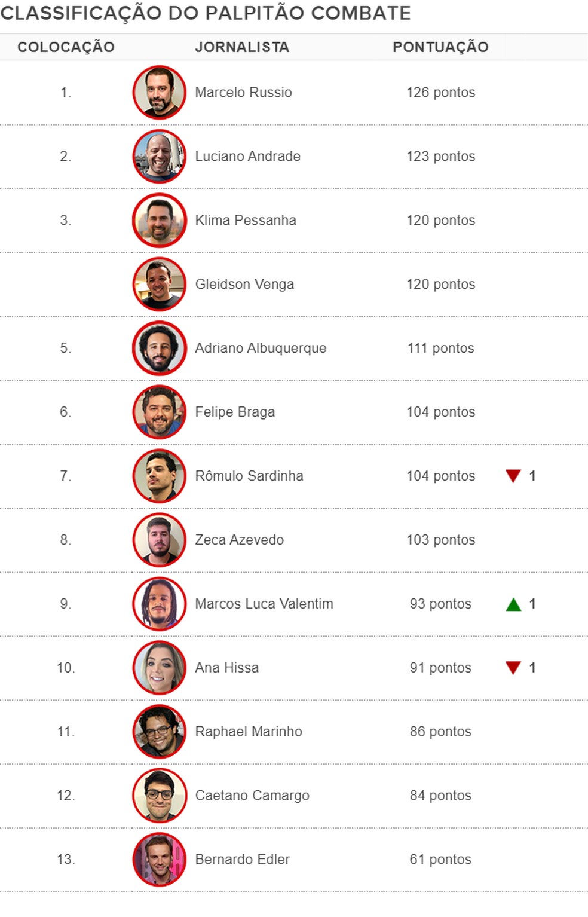The width and height of the screenshot is (588, 917).
Task: Select the JORNALISTA column header
Action: [242, 47]
